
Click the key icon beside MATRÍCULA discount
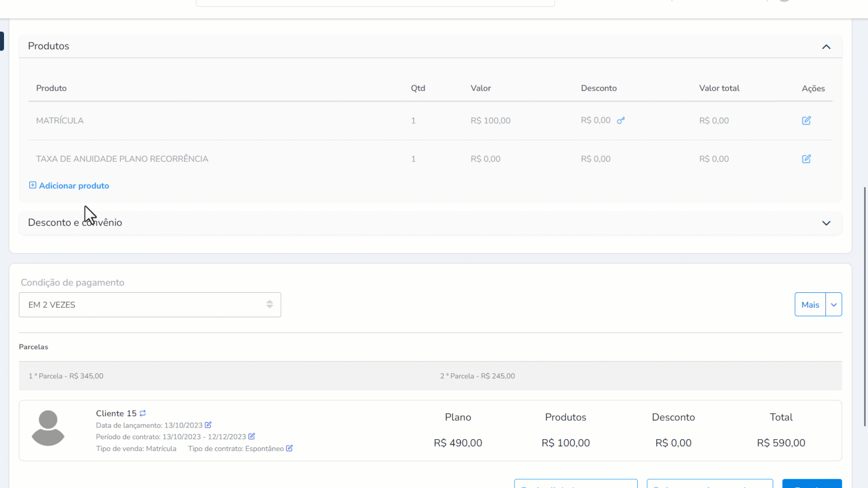(621, 120)
